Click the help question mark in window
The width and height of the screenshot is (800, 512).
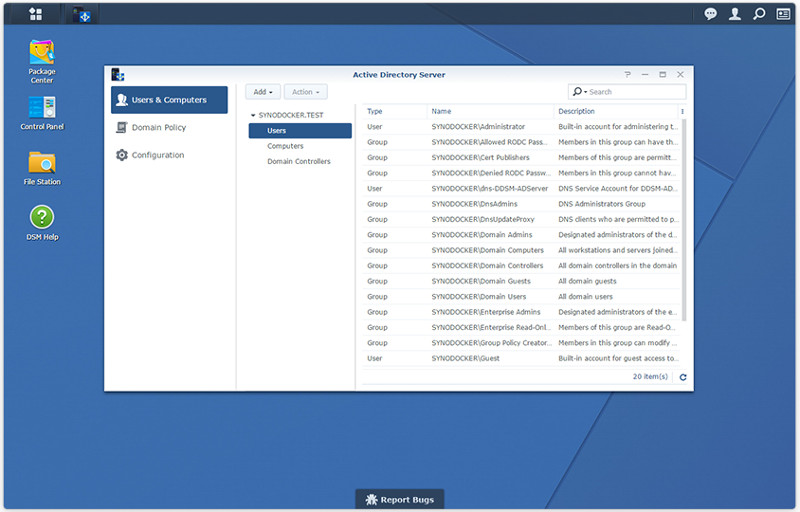(628, 74)
